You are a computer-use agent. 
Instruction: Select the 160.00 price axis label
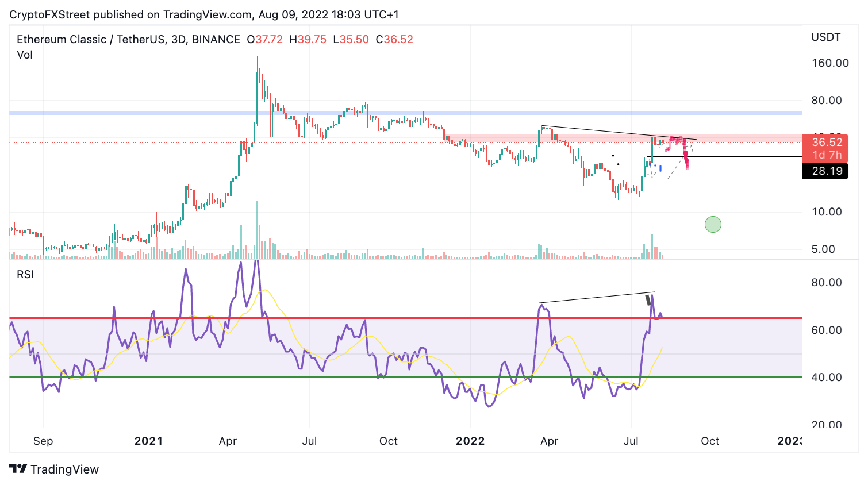(830, 63)
